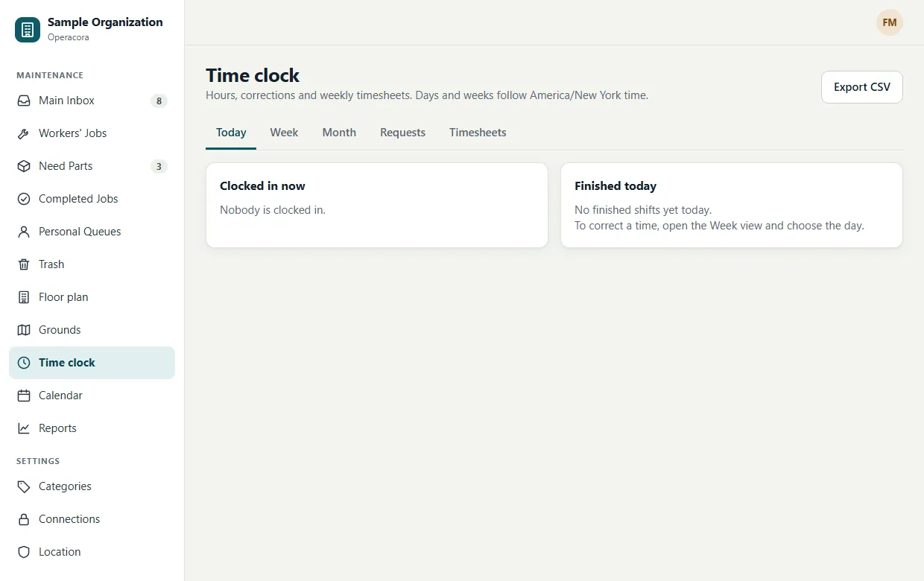
Task: Open the FM user avatar menu
Action: tap(889, 22)
